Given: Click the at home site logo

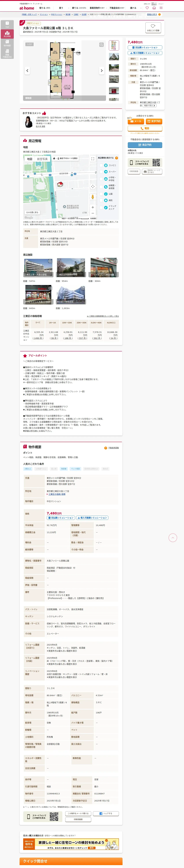Looking at the screenshot, I should tap(27, 8).
